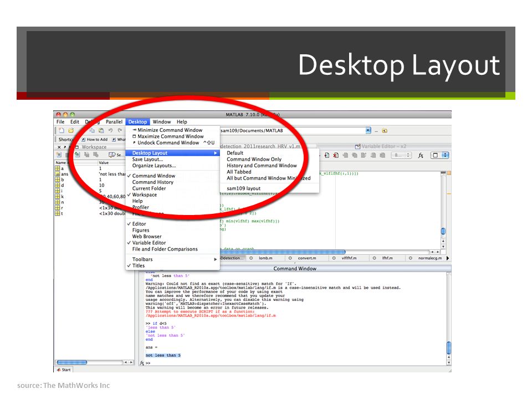
Task: Click variable 't' grid icon in Workspace
Action: point(57,213)
